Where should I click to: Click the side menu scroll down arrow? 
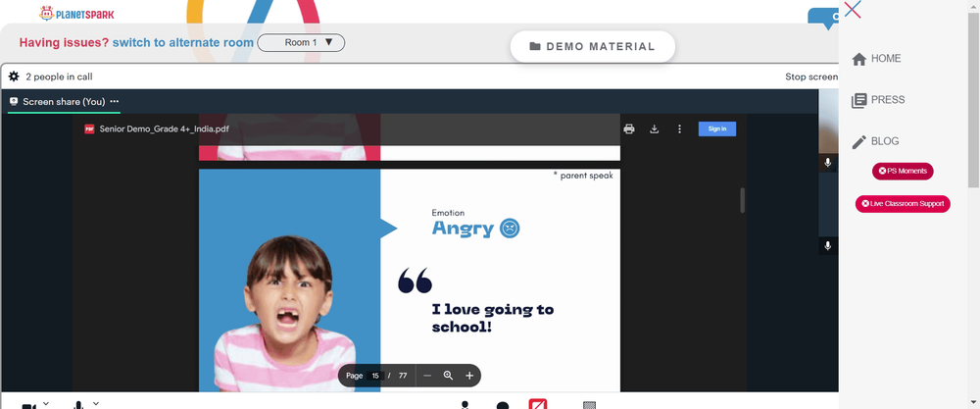tap(974, 402)
